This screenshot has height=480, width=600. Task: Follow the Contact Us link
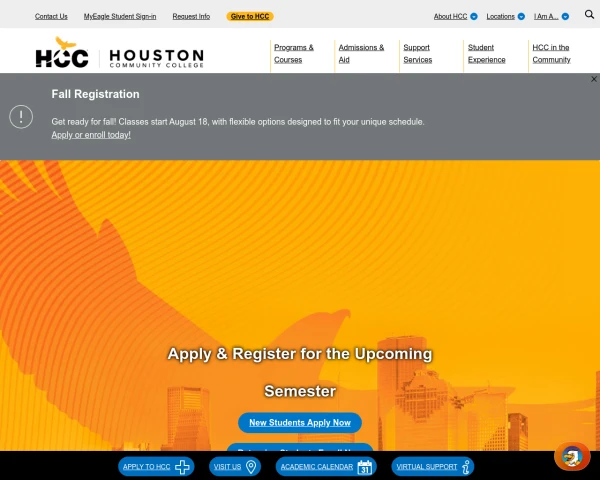coord(51,16)
